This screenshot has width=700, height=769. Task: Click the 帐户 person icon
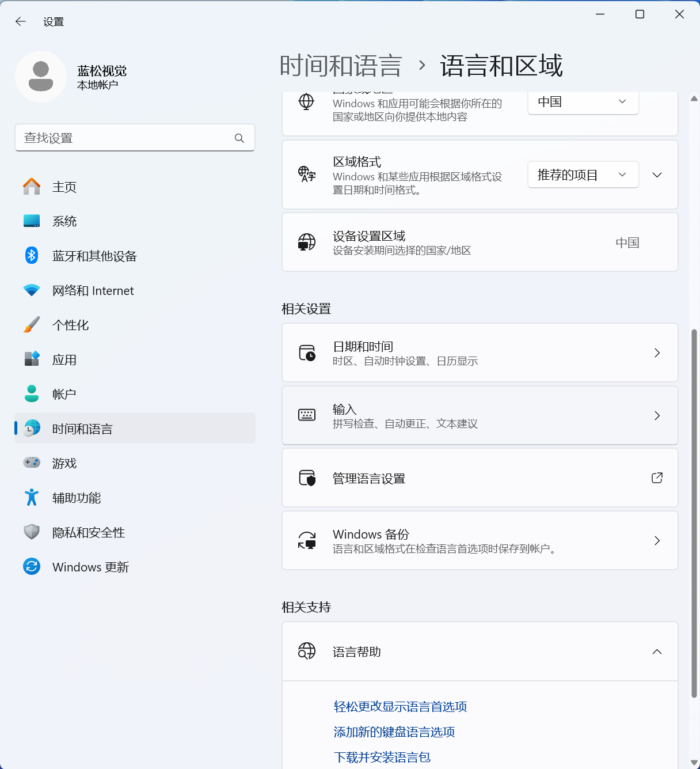click(32, 393)
